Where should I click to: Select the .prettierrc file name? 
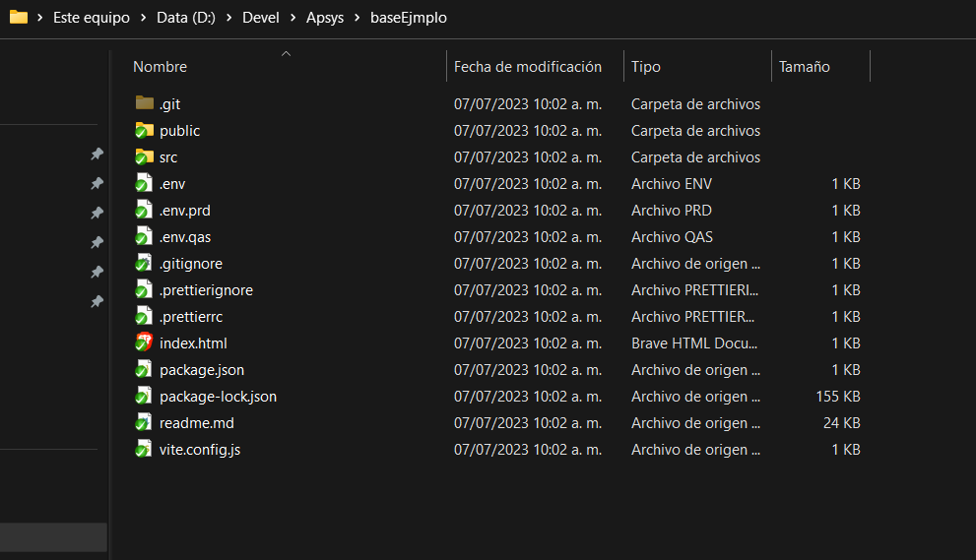191,316
